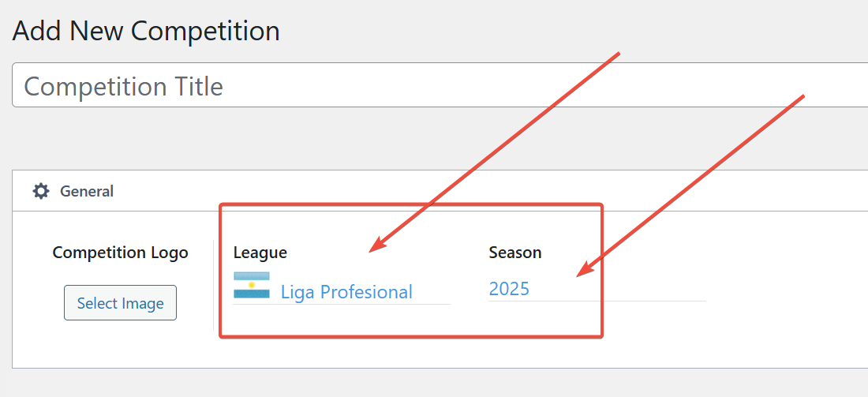Click the Liga Profesional link text

tap(346, 292)
